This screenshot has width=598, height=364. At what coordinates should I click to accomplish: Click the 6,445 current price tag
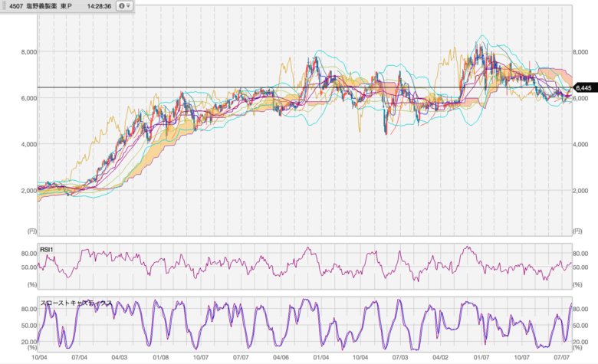pyautogui.click(x=585, y=87)
